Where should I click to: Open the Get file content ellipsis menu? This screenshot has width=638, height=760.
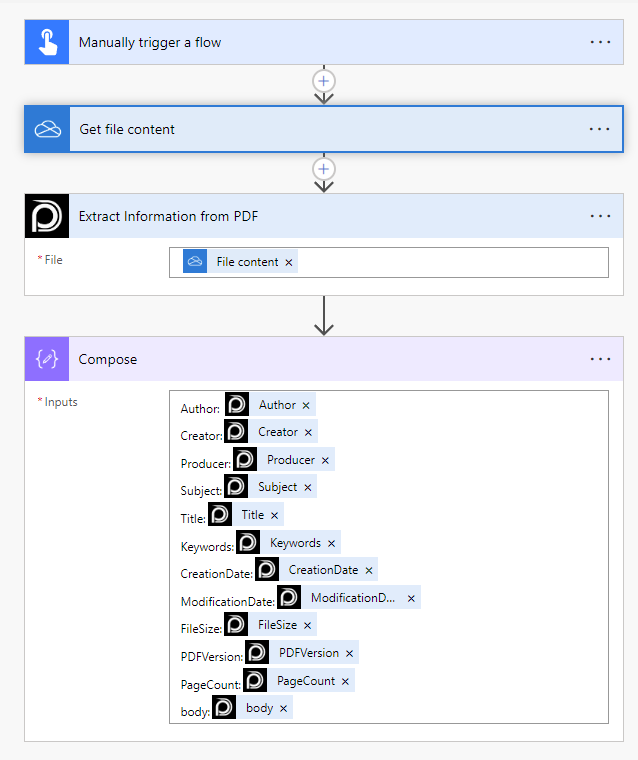click(600, 129)
